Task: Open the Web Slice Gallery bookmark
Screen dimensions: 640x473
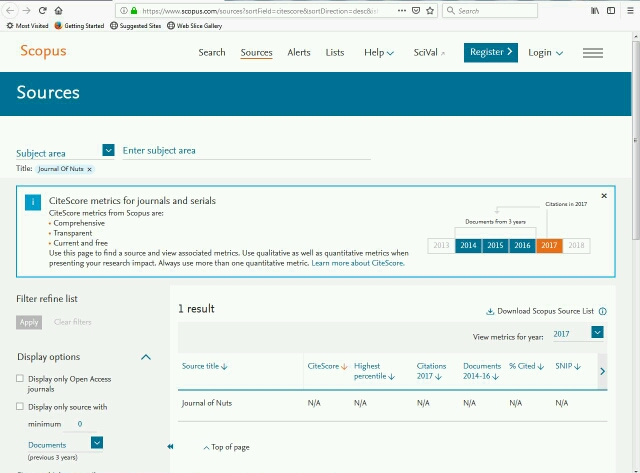Action: point(195,26)
